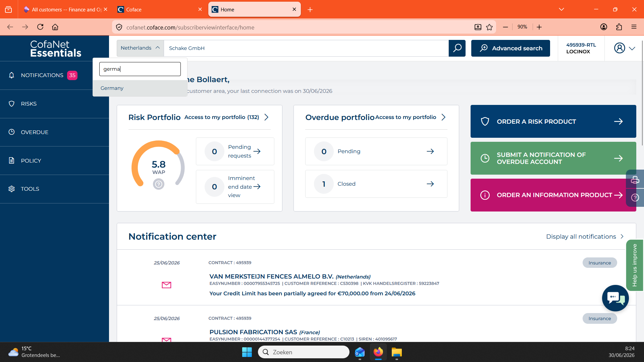644x362 pixels.
Task: Click Order an Information Product button
Action: 553,195
